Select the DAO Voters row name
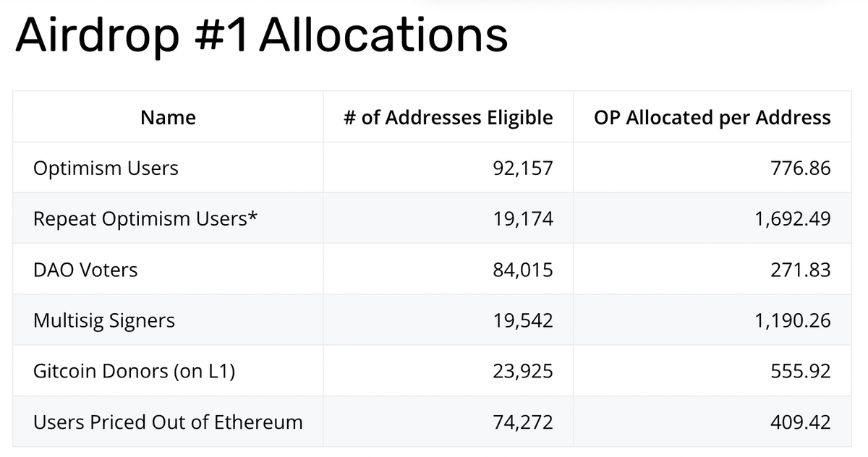 pyautogui.click(x=85, y=270)
